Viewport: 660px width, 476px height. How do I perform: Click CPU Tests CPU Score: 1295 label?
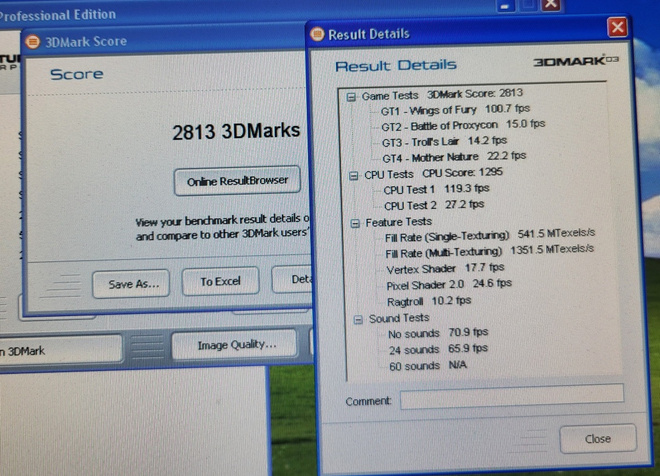[x=433, y=173]
